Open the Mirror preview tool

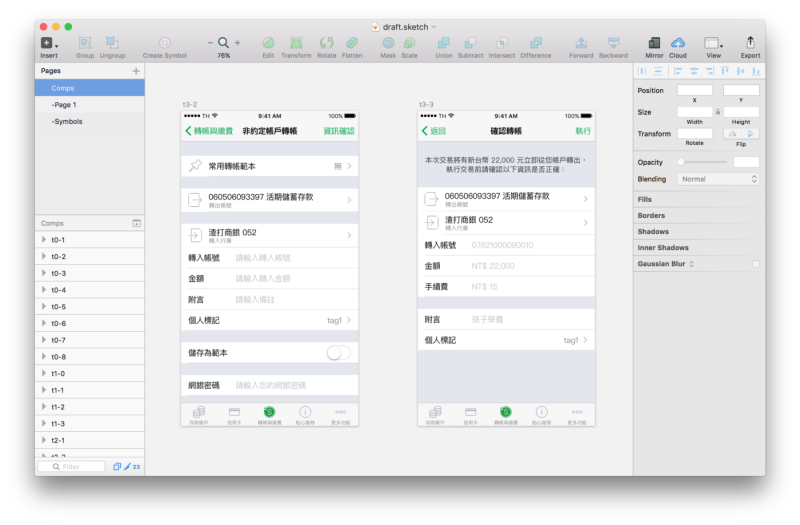pyautogui.click(x=654, y=43)
